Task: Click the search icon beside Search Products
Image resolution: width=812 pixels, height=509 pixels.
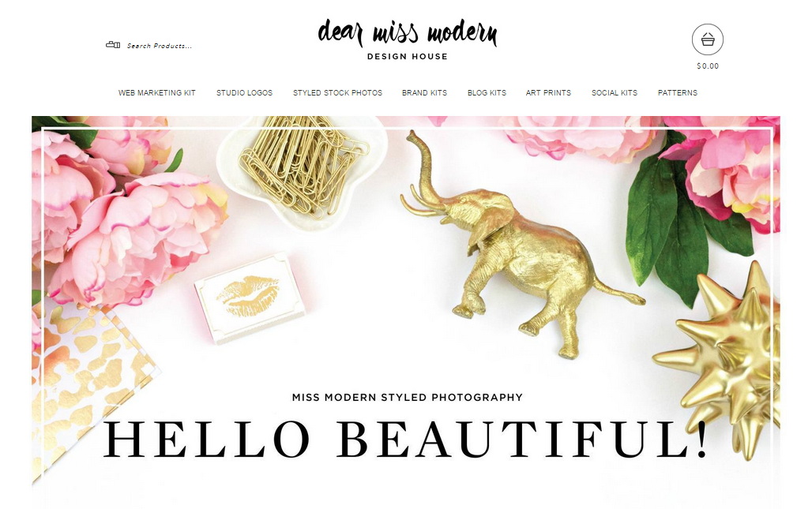Action: (113, 45)
